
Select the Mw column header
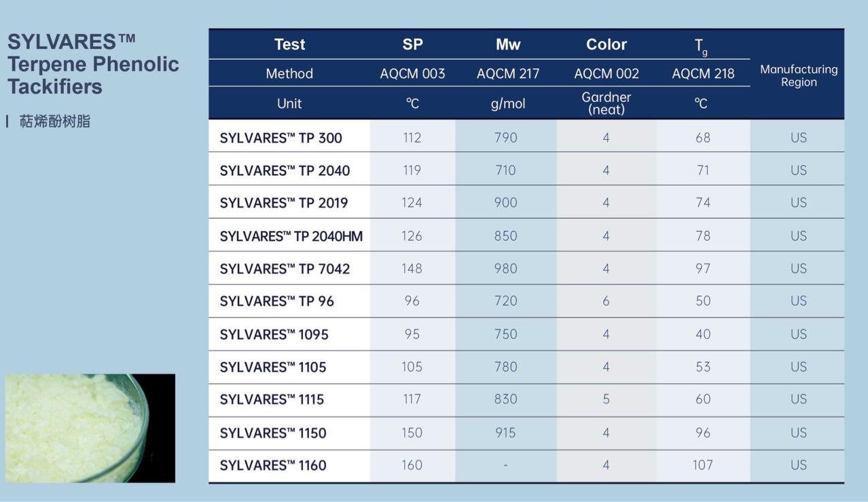click(x=507, y=45)
